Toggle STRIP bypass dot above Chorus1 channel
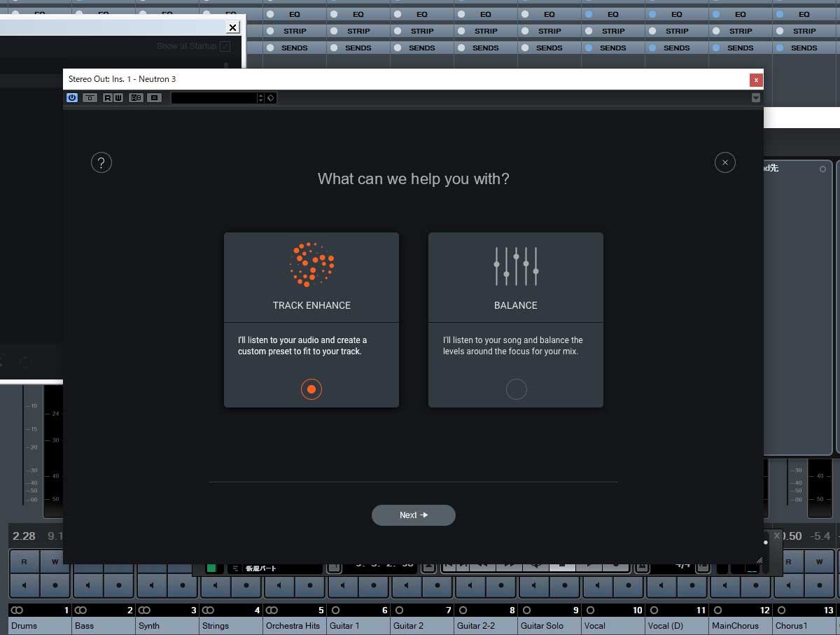The image size is (840, 635). click(x=780, y=31)
